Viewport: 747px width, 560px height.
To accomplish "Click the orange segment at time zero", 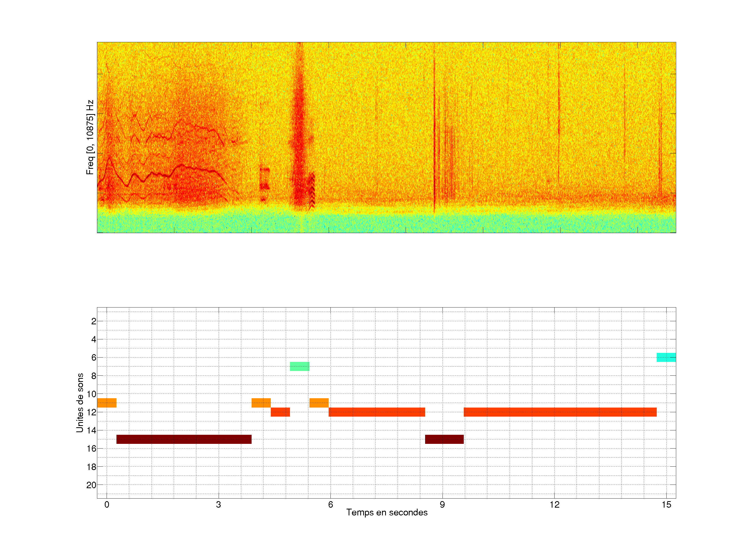I will [107, 403].
